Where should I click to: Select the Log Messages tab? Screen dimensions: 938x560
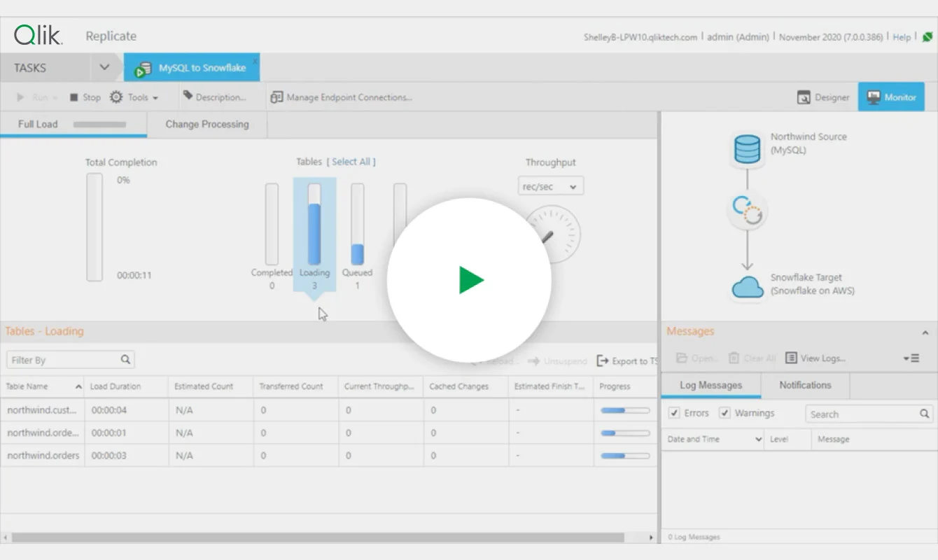coord(710,385)
